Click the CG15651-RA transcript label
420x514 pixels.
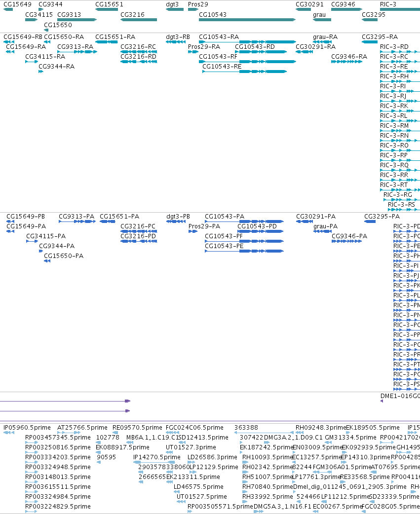(x=115, y=37)
